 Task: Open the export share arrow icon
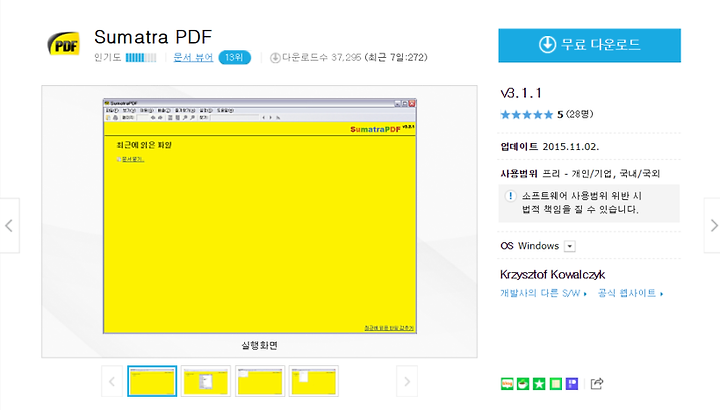coord(597,383)
